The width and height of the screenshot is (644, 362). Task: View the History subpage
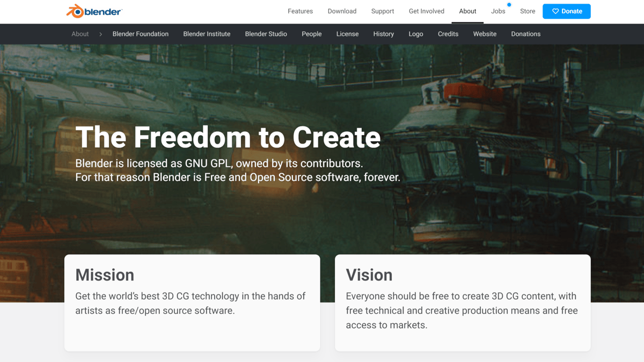pyautogui.click(x=384, y=34)
